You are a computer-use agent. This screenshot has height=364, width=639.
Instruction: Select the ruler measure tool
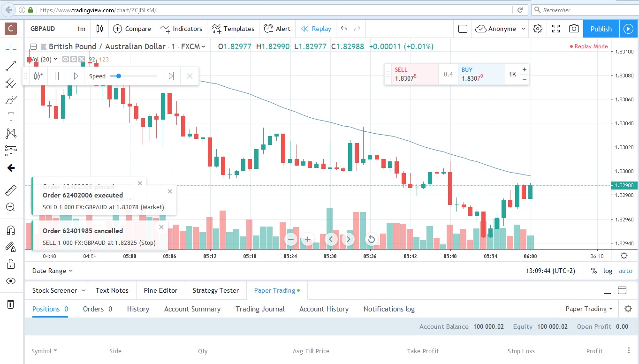click(x=10, y=190)
